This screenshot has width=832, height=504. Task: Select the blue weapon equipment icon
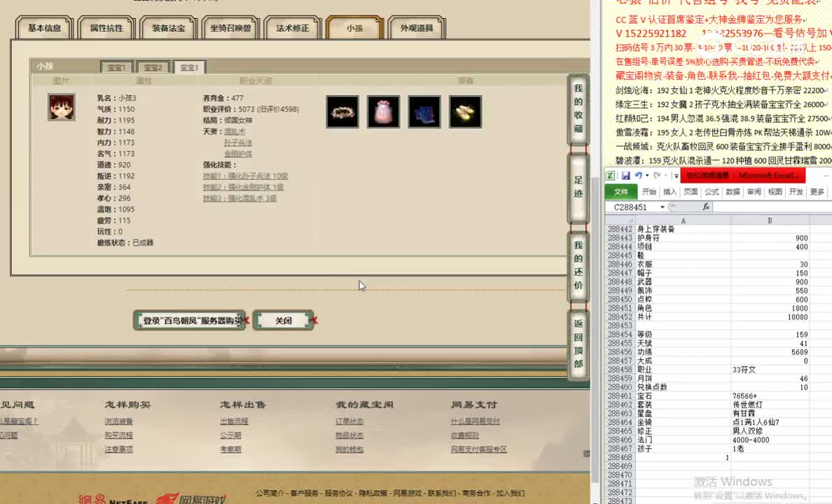click(x=424, y=112)
